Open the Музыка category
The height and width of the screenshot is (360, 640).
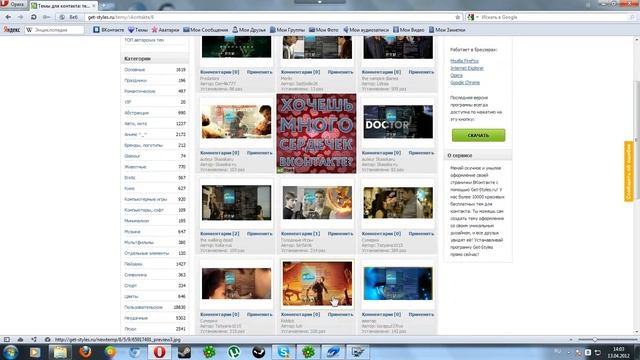[x=132, y=231]
